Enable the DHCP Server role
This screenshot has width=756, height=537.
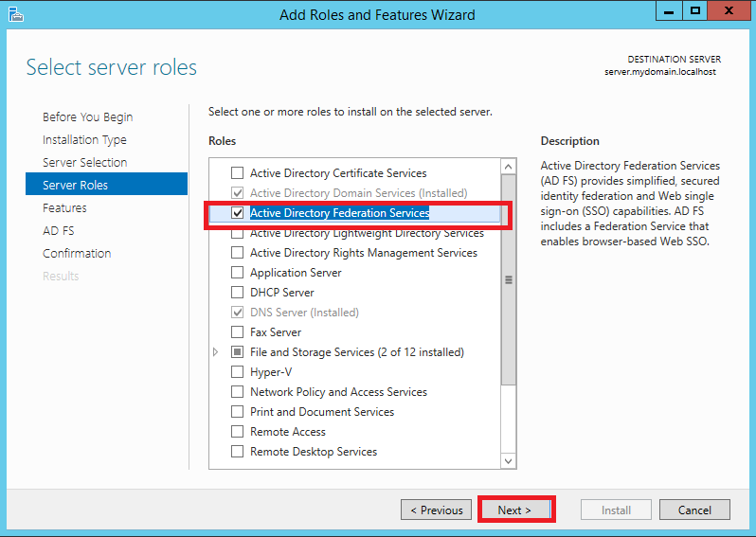tap(237, 292)
